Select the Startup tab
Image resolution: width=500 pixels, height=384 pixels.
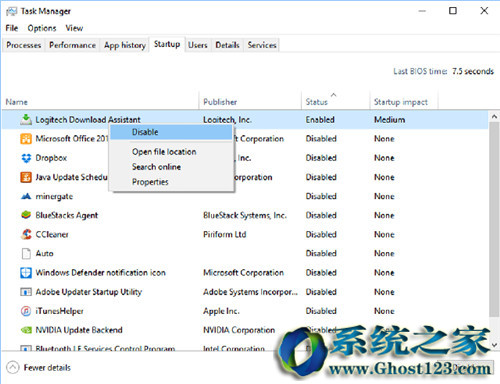167,44
